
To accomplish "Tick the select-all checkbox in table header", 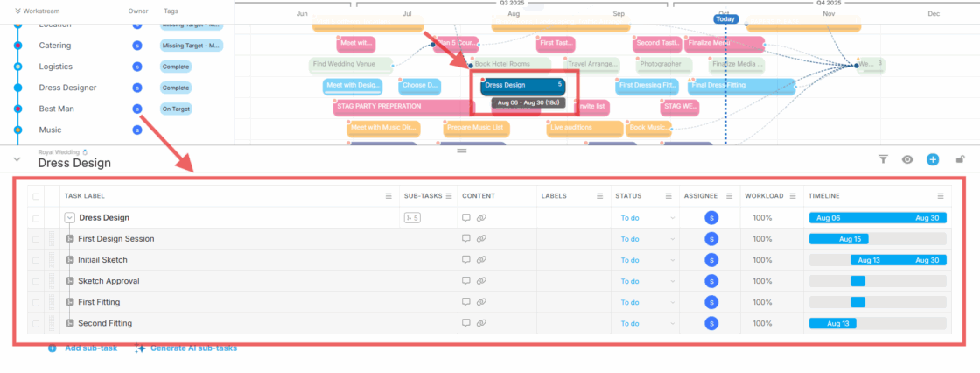I will [36, 196].
